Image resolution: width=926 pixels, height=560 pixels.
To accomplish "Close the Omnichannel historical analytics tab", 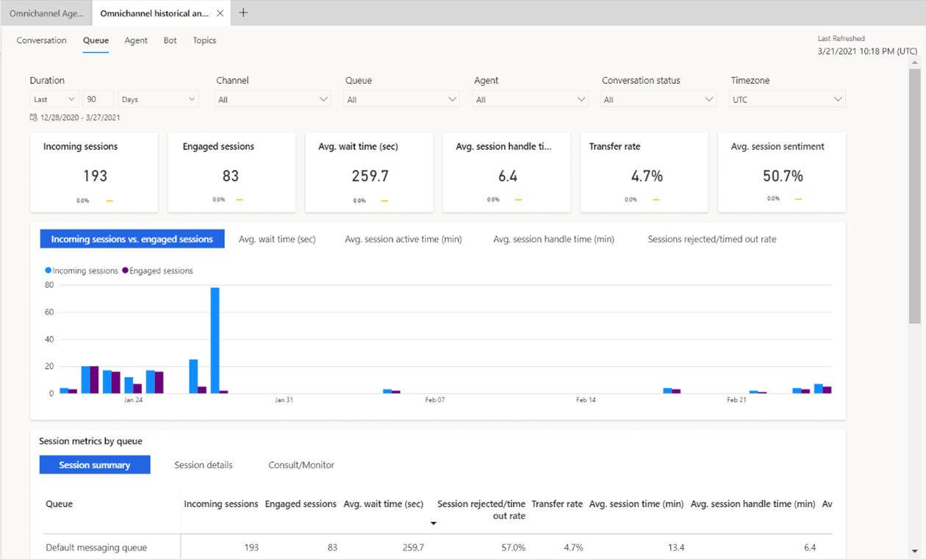I will [220, 13].
